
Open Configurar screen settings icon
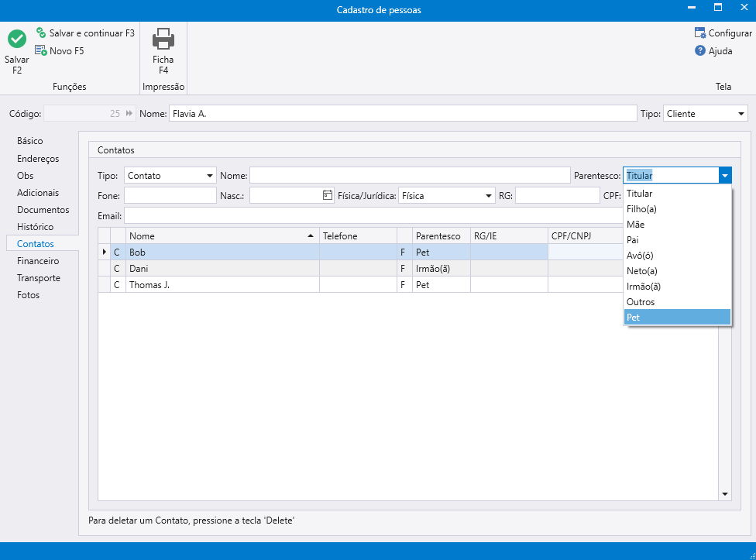[x=700, y=33]
